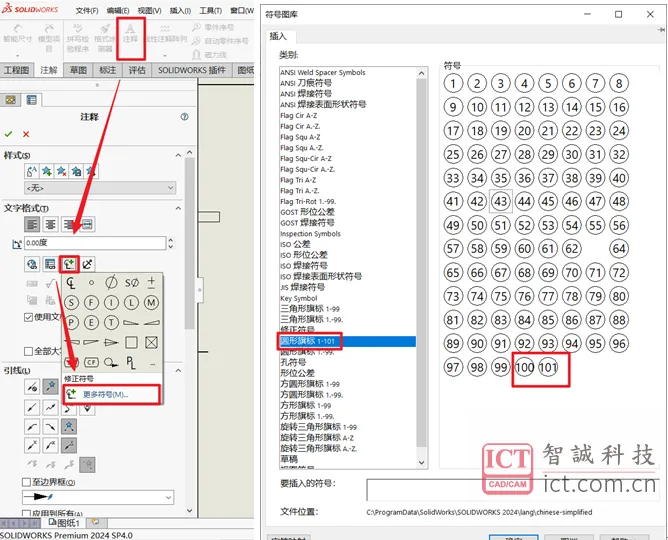Click the Balloon (零件序号) tool
The height and width of the screenshot is (540, 668).
213,27
